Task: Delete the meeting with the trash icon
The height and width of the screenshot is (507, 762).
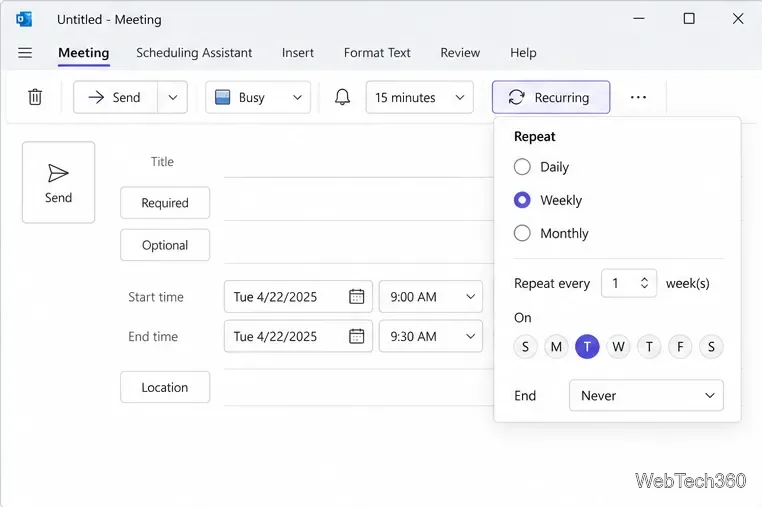Action: pos(35,97)
